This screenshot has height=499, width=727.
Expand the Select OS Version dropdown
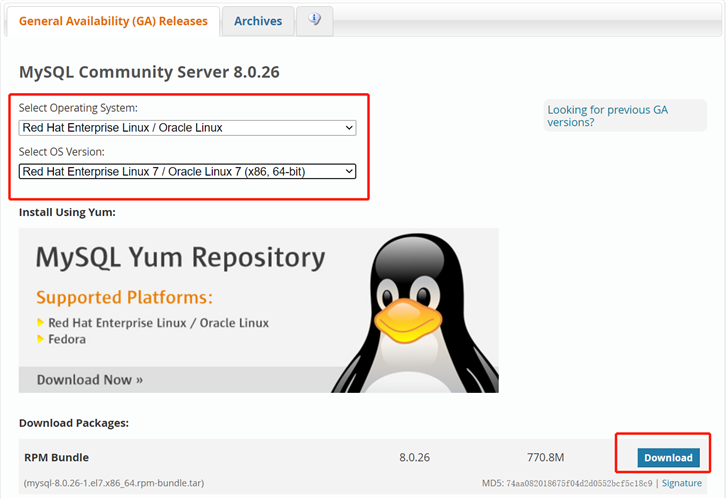point(187,172)
